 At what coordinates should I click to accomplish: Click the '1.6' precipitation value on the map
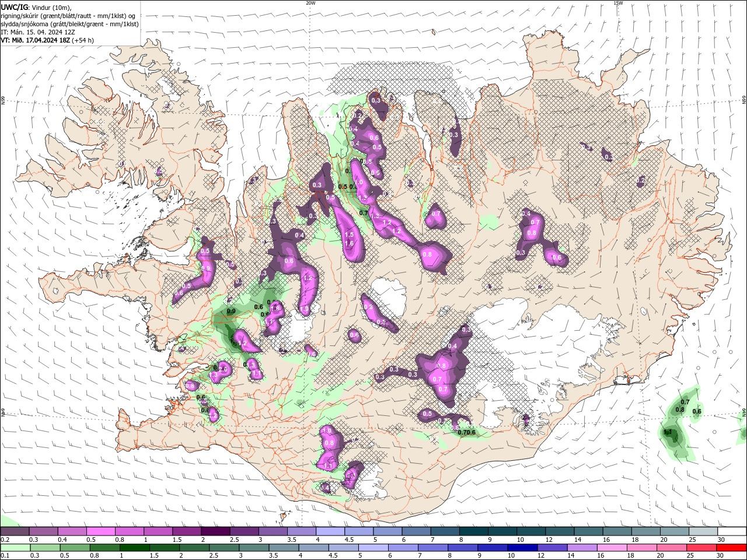coord(350,243)
